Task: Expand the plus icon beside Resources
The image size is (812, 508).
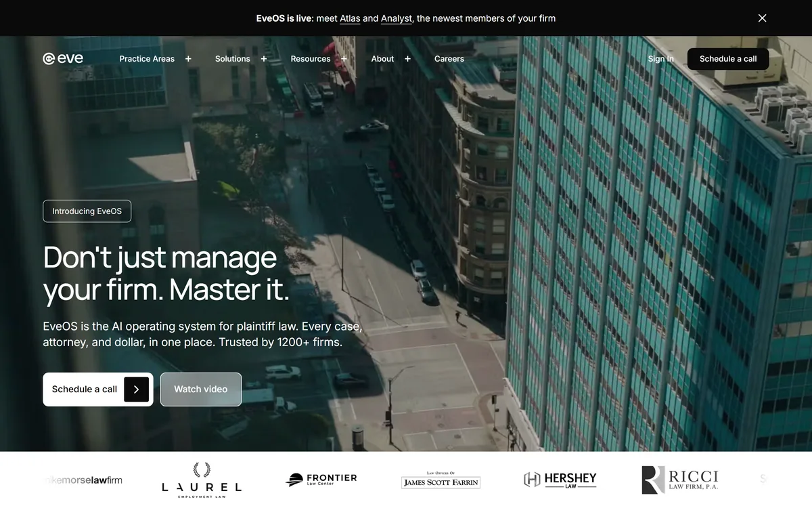Action: click(x=344, y=59)
